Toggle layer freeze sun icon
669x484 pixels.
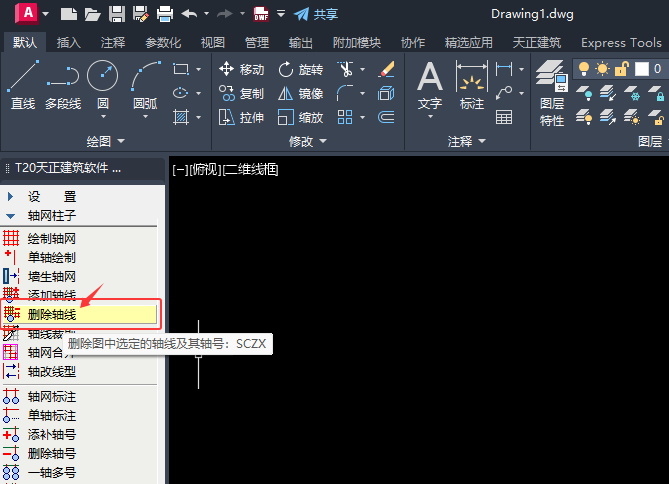602,69
